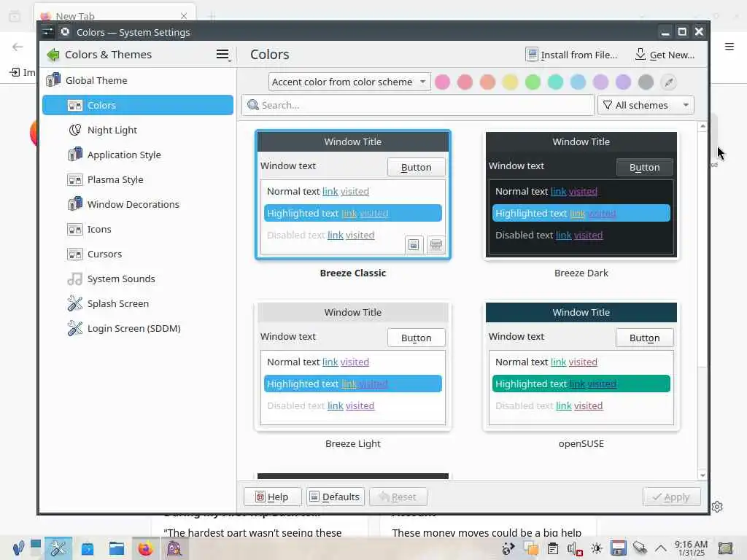The height and width of the screenshot is (560, 747).
Task: Click the Help button
Action: (273, 497)
